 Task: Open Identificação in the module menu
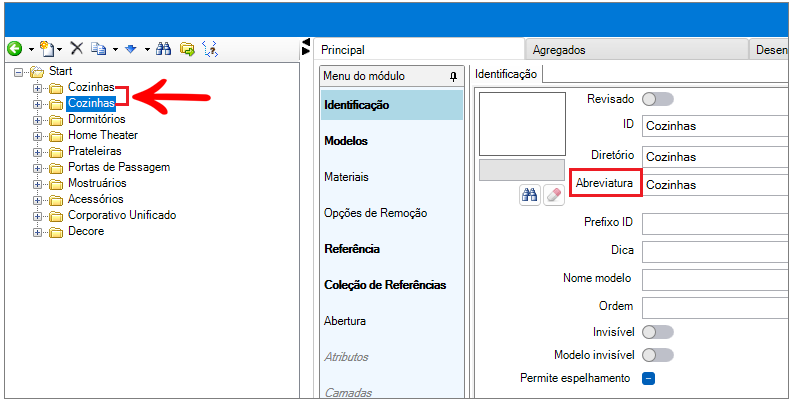tap(391, 105)
